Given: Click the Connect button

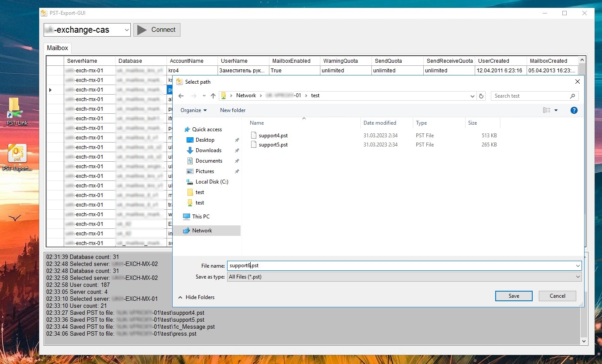Looking at the screenshot, I should 157,30.
